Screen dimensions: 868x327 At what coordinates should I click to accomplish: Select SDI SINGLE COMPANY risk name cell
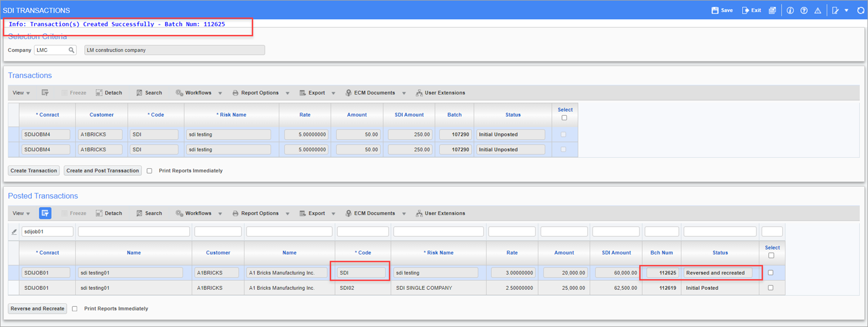point(438,288)
